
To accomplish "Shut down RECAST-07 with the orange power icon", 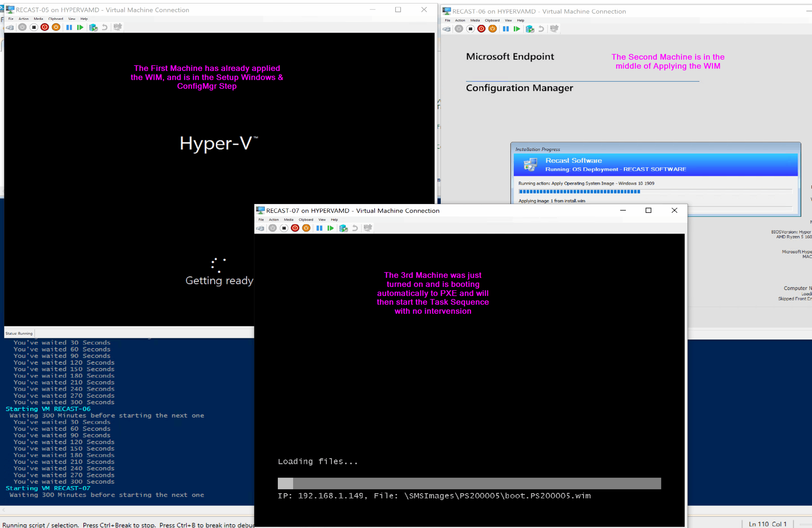I will [x=306, y=228].
